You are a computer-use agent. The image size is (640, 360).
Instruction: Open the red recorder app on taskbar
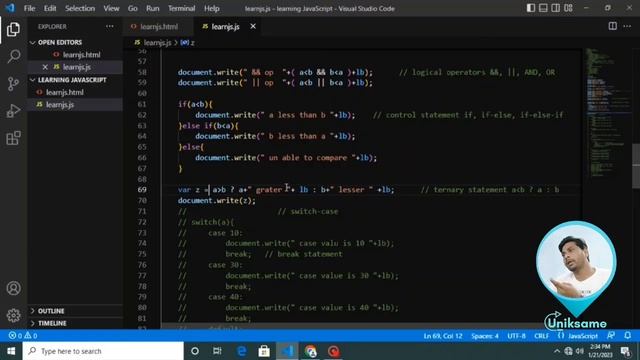pyautogui.click(x=333, y=351)
